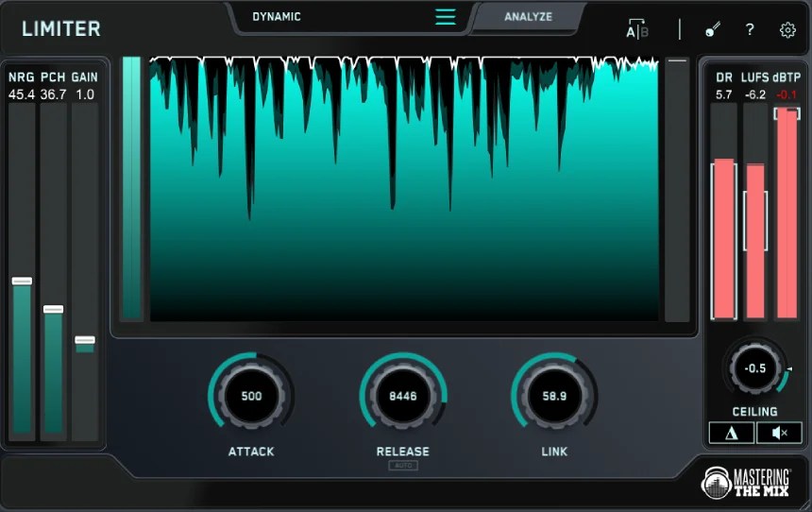Screen dimensions: 812x512
Task: Click the NRG value 45.4
Action: pyautogui.click(x=22, y=94)
